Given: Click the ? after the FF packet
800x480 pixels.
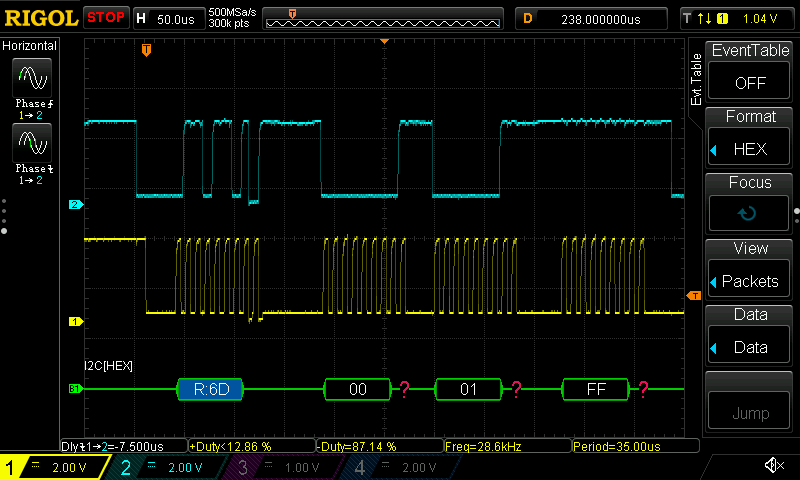Looking at the screenshot, I should pyautogui.click(x=643, y=389).
